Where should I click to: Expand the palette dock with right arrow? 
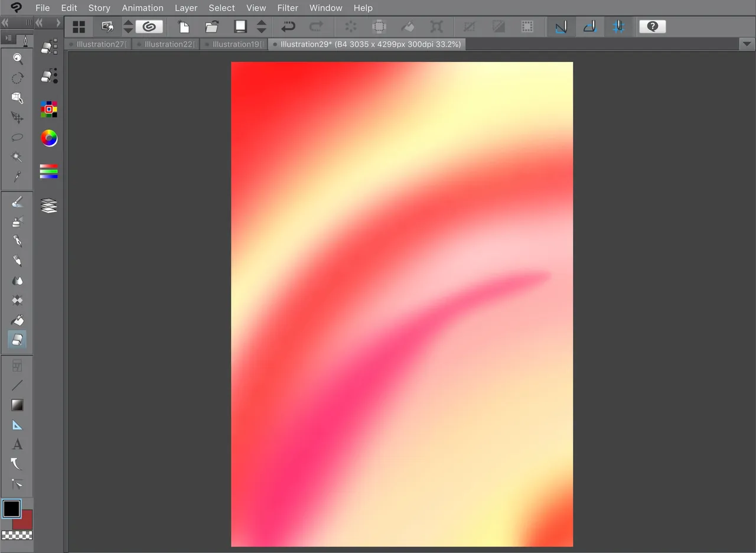[58, 23]
